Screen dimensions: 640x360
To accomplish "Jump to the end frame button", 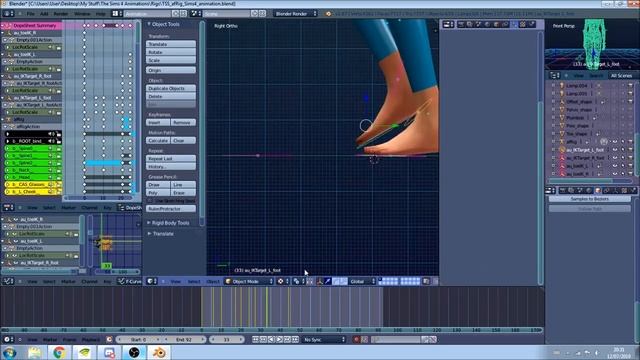I will tap(295, 340).
